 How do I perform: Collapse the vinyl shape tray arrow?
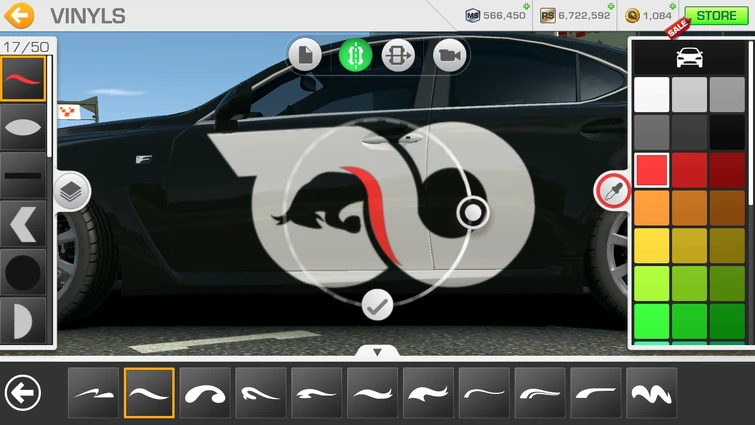377,352
